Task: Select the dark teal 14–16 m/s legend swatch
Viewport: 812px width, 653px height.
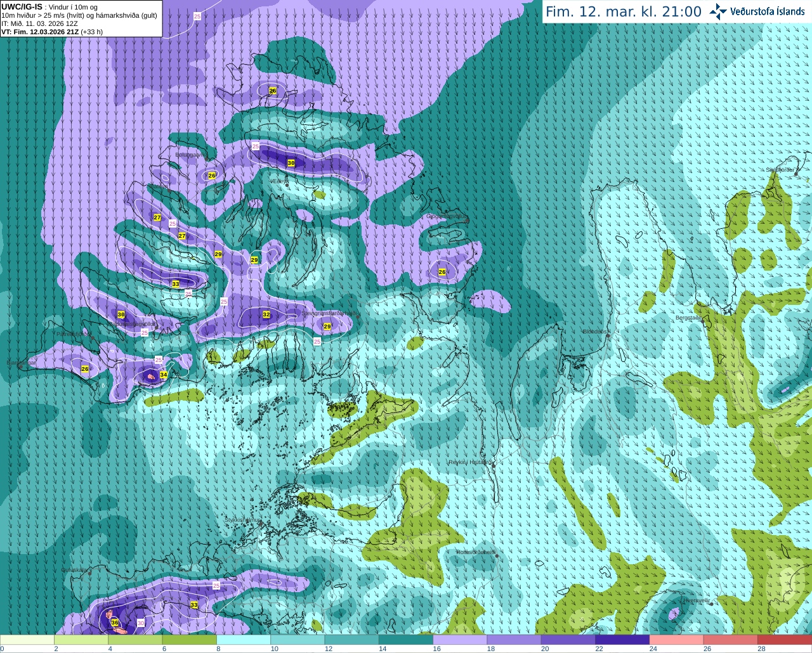Action: [x=406, y=640]
